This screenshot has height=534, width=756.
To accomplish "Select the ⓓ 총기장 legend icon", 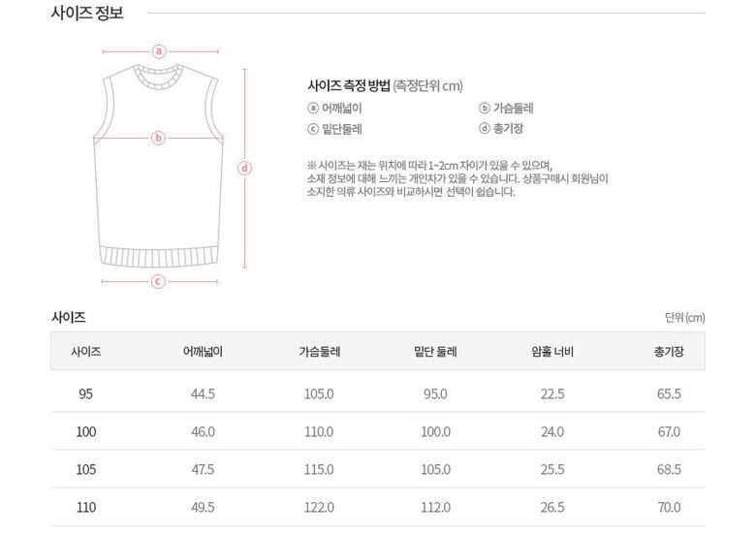I will [x=485, y=129].
